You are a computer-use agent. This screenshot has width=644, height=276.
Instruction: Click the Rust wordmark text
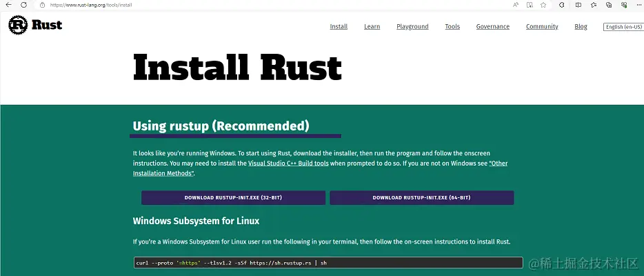click(x=47, y=25)
